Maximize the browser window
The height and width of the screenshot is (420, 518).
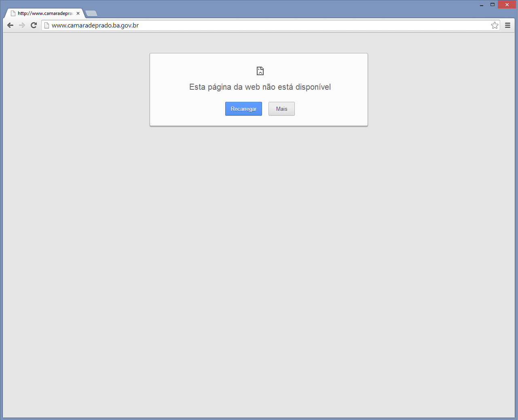[x=493, y=5]
